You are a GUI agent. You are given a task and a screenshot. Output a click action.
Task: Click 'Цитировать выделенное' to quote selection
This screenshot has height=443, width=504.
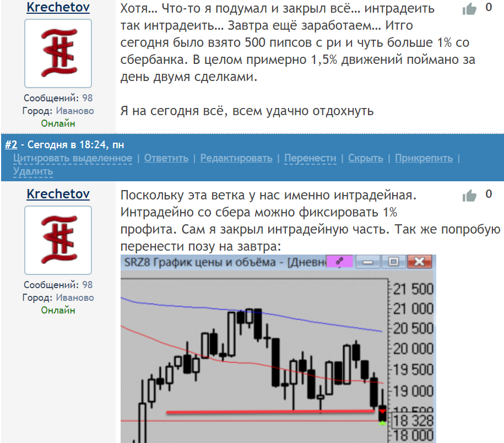[72, 158]
